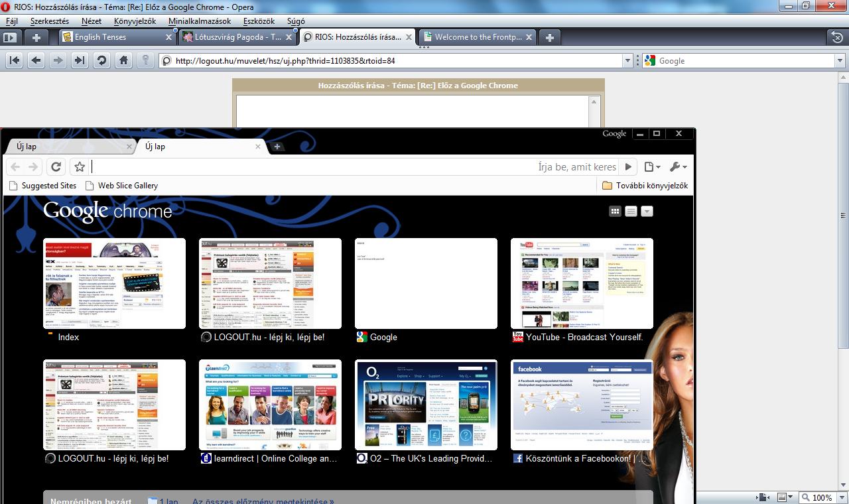Open Suggested Sites bookmark in Chrome
Screen dimensions: 849x504
pyautogui.click(x=43, y=186)
